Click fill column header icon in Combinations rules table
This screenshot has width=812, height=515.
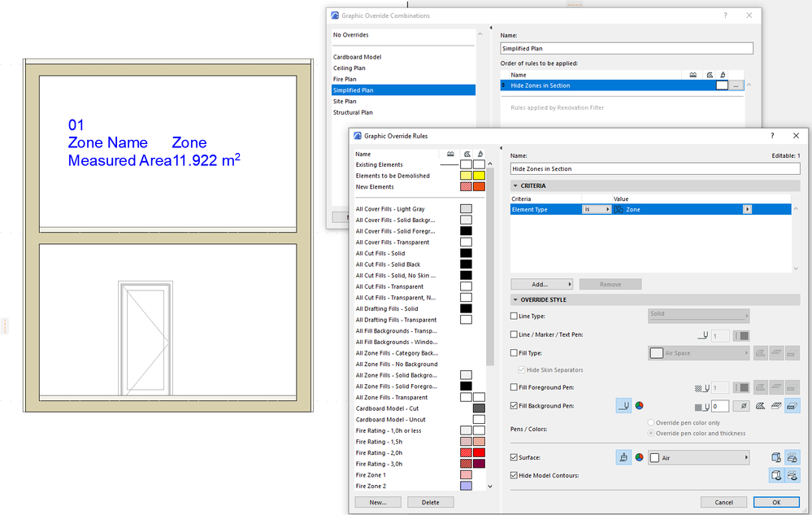point(710,75)
